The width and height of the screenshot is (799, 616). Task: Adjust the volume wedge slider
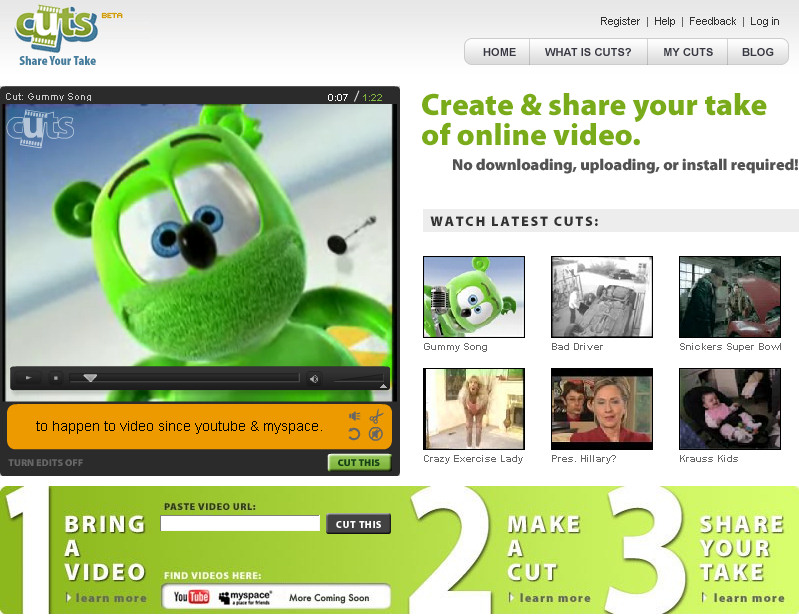[x=358, y=378]
